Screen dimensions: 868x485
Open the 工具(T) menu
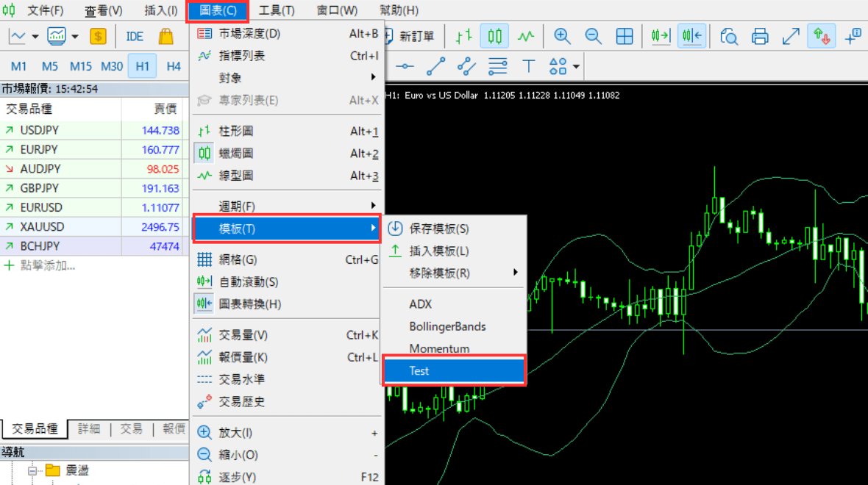tap(277, 10)
